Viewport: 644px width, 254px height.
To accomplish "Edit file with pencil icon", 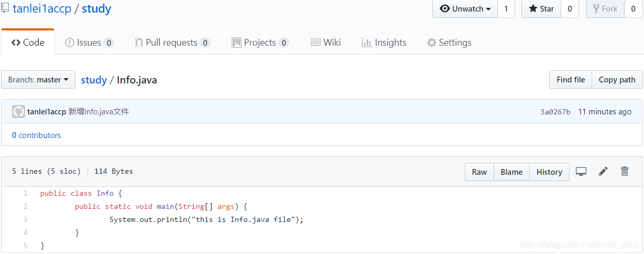I will (603, 171).
